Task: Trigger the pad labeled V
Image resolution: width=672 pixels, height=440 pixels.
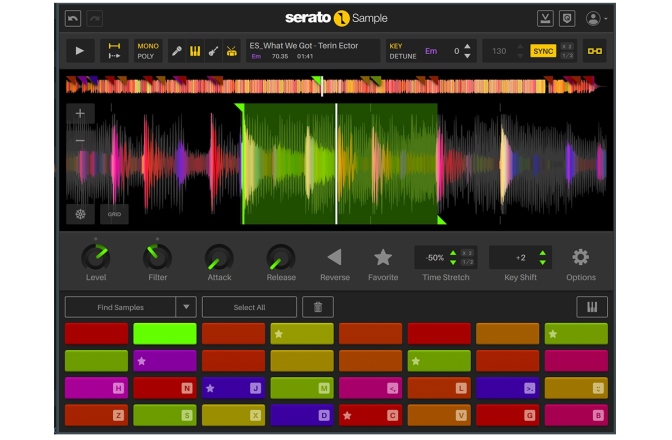Action: click(439, 415)
